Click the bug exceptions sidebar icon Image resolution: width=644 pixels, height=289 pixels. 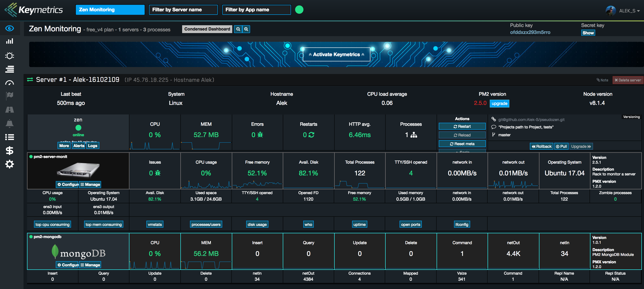coord(10,55)
